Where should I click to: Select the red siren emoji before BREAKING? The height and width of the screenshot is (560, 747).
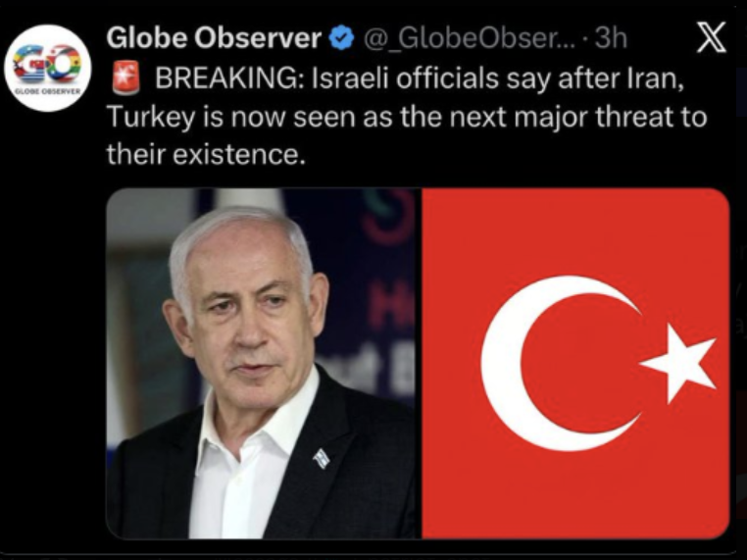[x=126, y=76]
